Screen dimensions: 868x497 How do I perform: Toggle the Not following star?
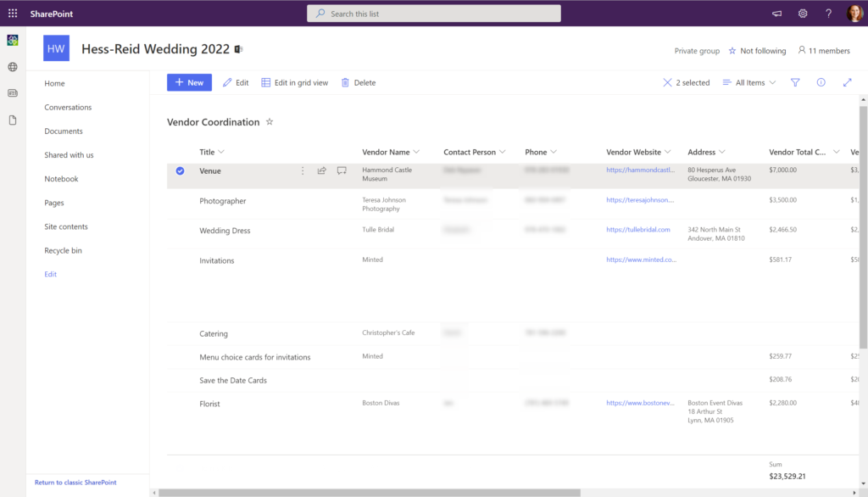pyautogui.click(x=732, y=51)
